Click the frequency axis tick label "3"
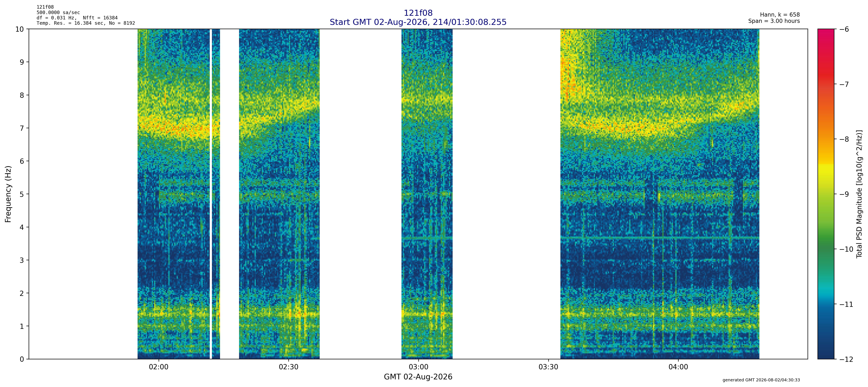 (x=22, y=261)
